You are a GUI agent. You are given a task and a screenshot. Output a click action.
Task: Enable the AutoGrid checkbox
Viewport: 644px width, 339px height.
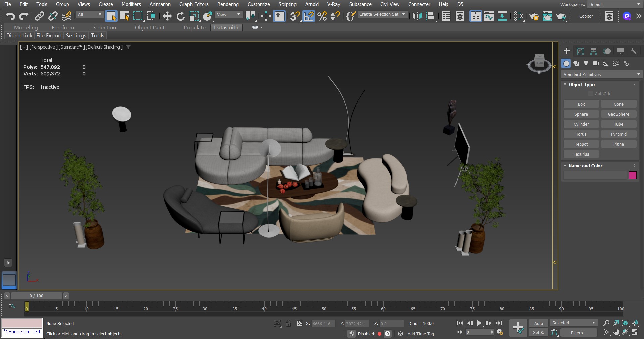[x=591, y=94]
